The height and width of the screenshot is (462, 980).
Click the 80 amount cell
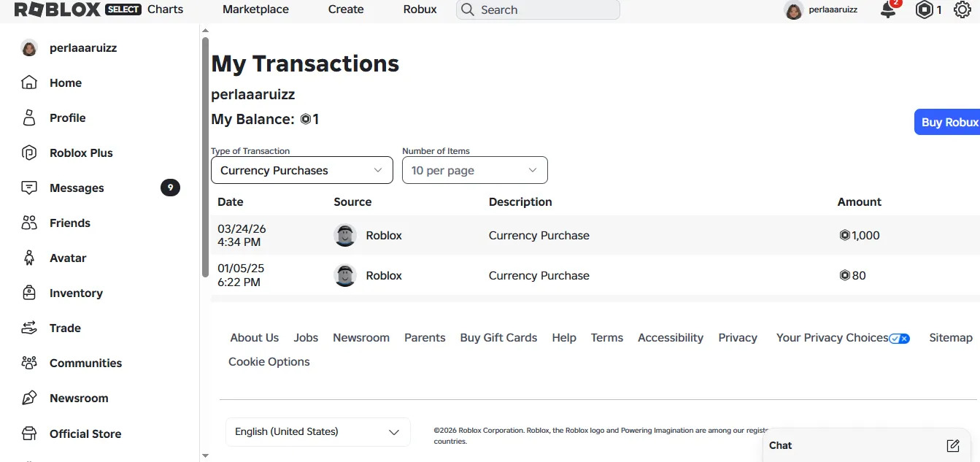(853, 275)
